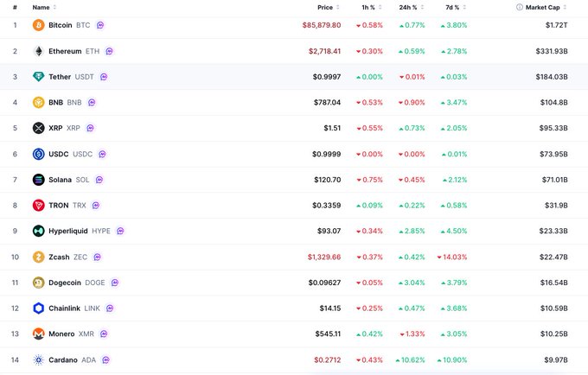This screenshot has height=375, width=588.
Task: Click the Dogecoin logo icon
Action: coord(38,283)
